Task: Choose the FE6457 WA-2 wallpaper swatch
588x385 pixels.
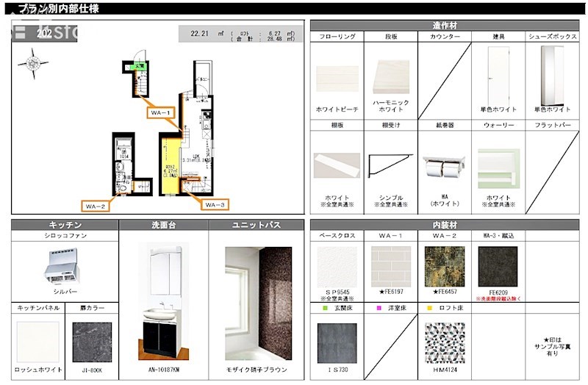Action: (x=444, y=266)
